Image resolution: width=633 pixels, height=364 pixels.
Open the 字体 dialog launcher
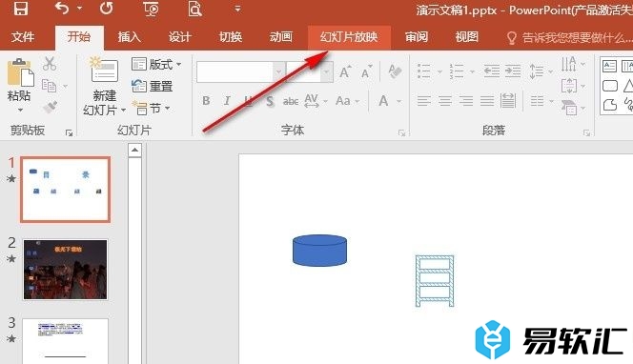(401, 132)
